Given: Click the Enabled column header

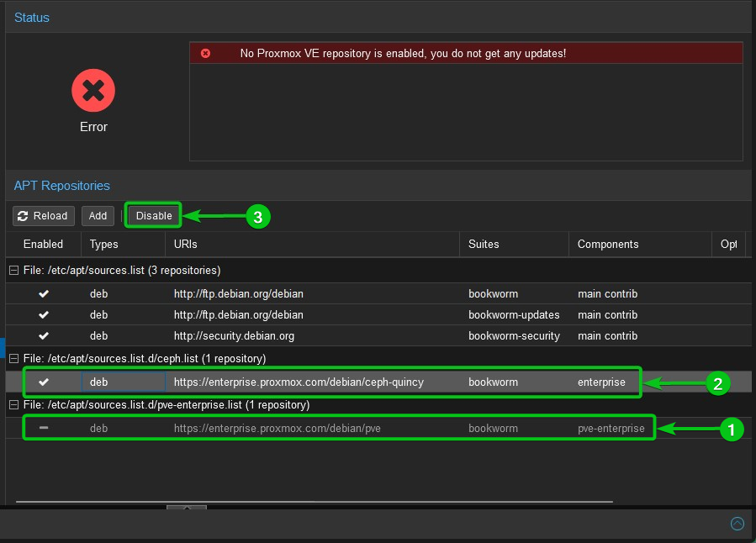Looking at the screenshot, I should pyautogui.click(x=44, y=245).
